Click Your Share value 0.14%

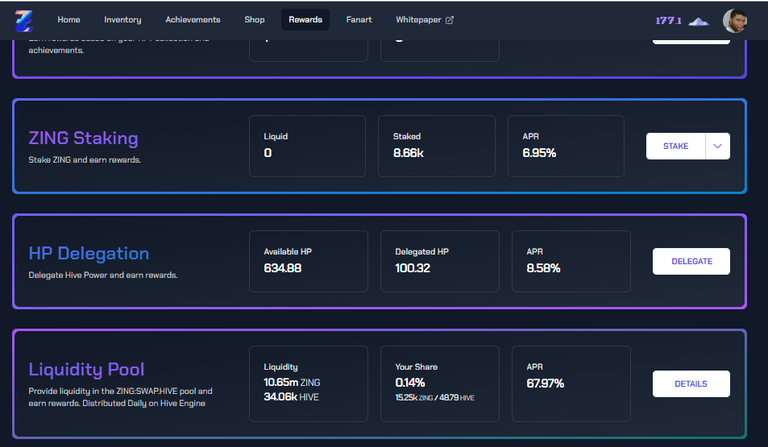pos(410,382)
